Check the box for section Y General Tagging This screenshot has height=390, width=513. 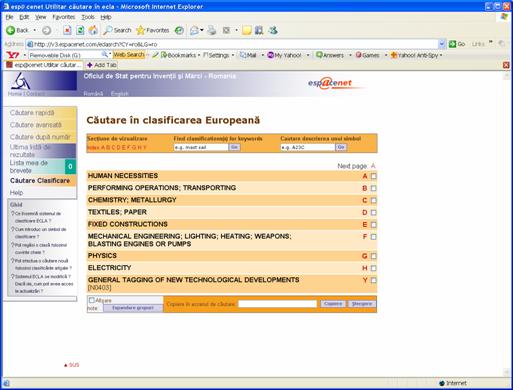click(x=374, y=280)
